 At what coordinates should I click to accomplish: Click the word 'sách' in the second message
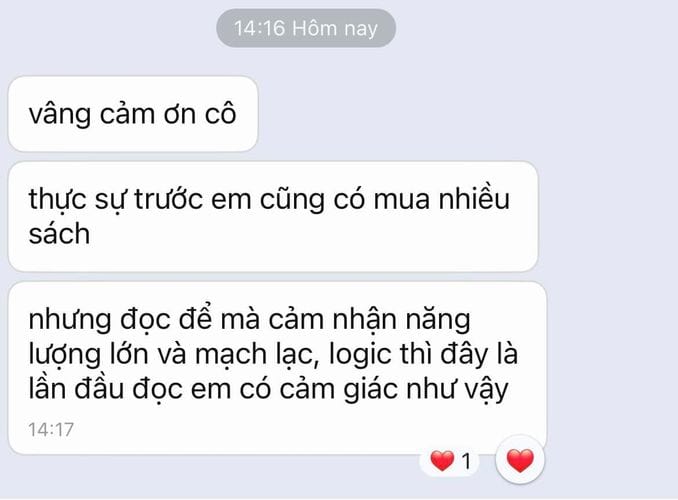point(59,234)
